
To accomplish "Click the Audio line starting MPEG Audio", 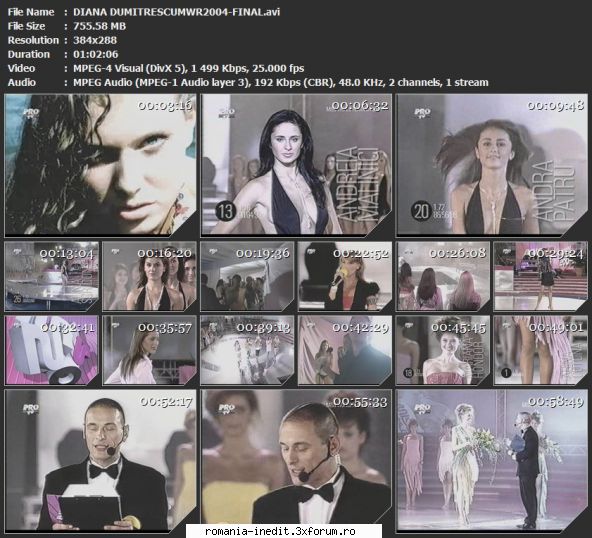I will click(x=281, y=82).
